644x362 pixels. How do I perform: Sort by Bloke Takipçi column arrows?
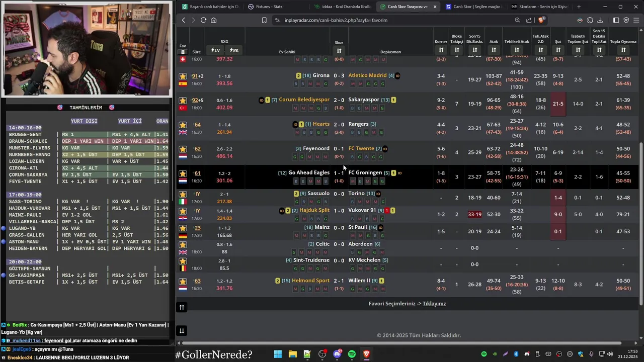(457, 50)
